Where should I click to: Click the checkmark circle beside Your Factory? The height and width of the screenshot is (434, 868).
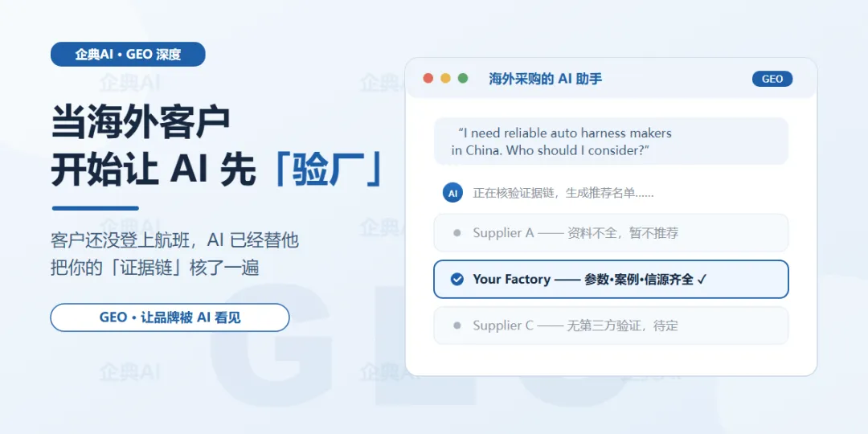pos(457,279)
